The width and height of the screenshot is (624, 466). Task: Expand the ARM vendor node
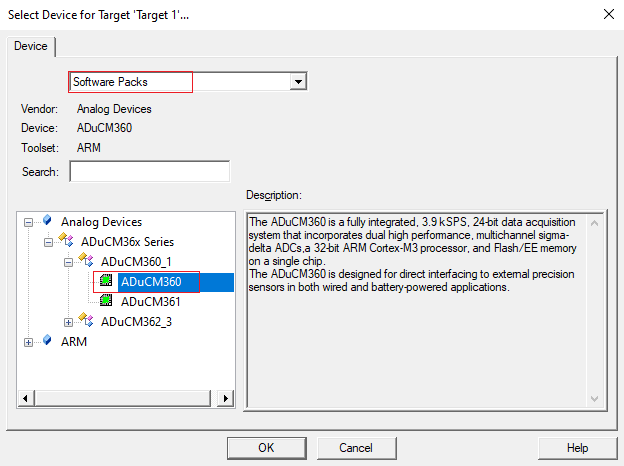(x=28, y=342)
